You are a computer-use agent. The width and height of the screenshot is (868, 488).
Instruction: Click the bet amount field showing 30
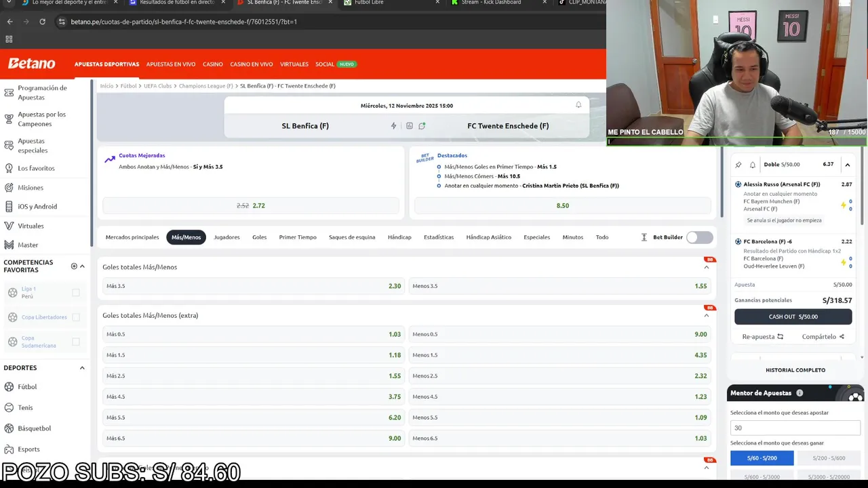pyautogui.click(x=795, y=428)
